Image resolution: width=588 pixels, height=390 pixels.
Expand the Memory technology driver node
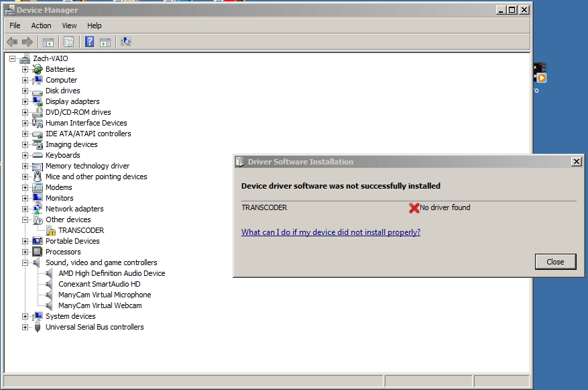(25, 166)
